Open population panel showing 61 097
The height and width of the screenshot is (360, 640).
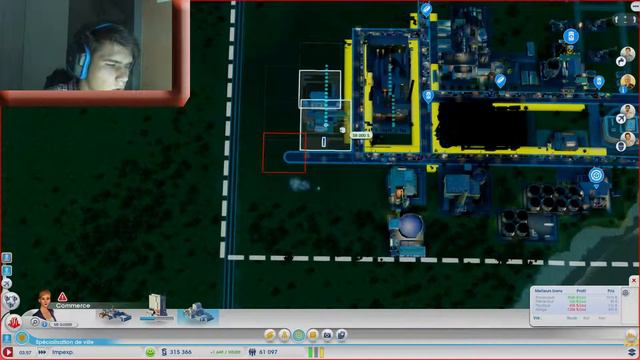coord(263,352)
